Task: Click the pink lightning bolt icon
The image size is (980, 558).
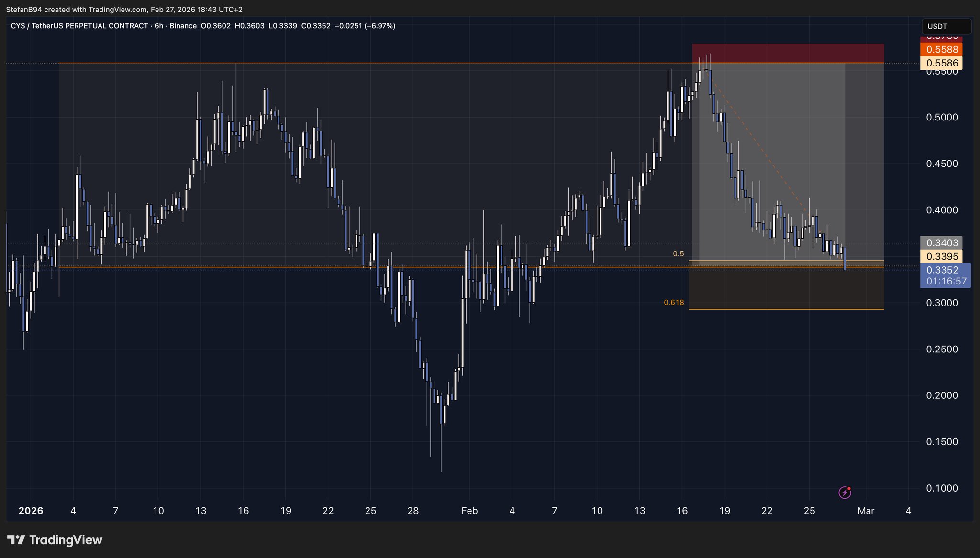Action: tap(845, 492)
